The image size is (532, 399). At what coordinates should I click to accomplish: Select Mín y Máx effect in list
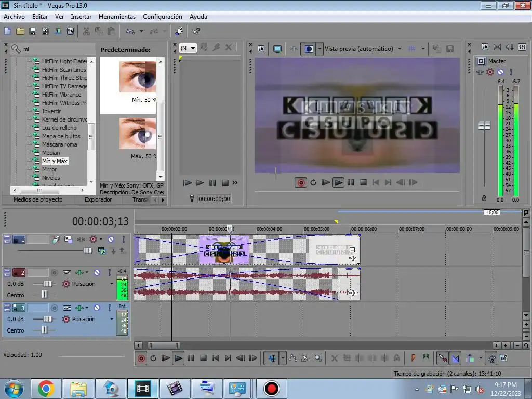pos(55,161)
